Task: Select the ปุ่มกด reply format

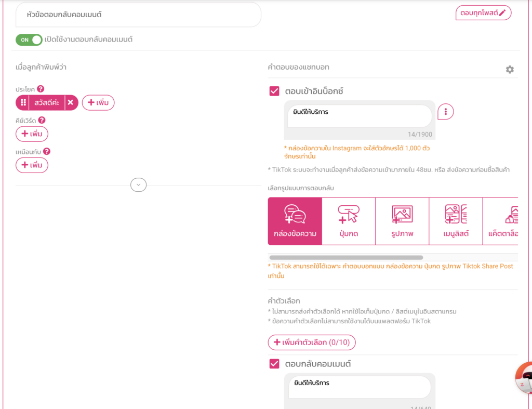Action: pyautogui.click(x=349, y=221)
